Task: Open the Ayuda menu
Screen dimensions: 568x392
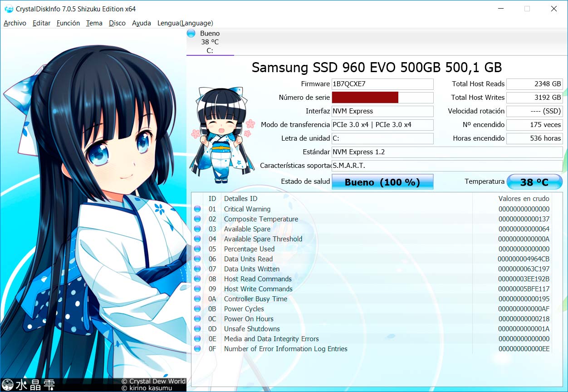Action: click(x=142, y=23)
